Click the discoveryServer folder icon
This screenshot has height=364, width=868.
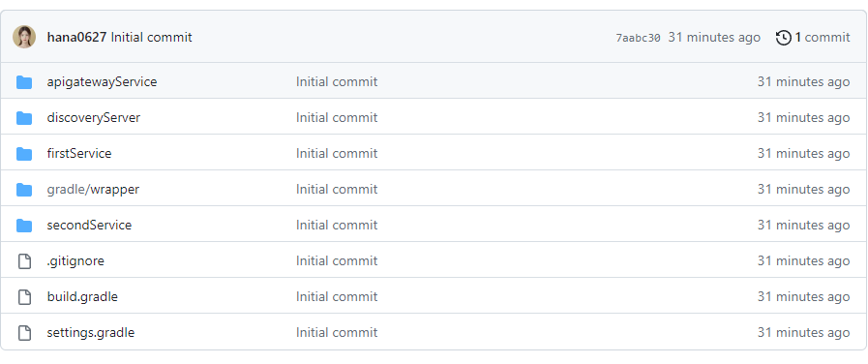pyautogui.click(x=24, y=118)
